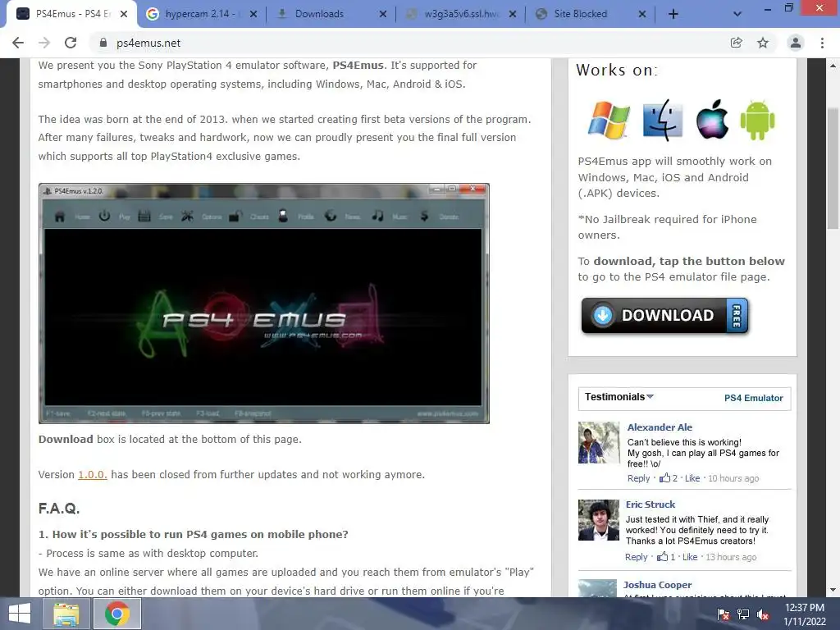Click the muted volume tray icon
This screenshot has width=840, height=630.
pos(764,614)
